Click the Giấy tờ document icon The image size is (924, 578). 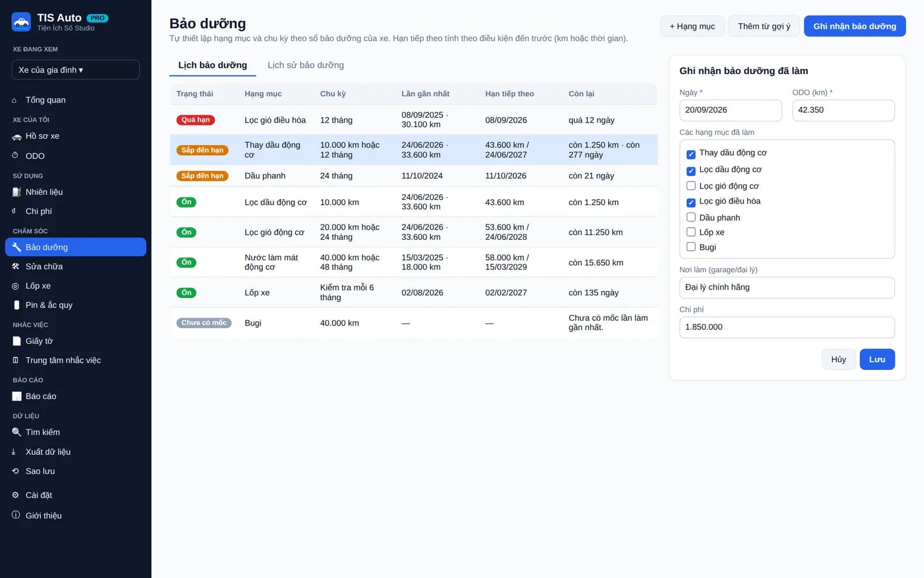16,341
